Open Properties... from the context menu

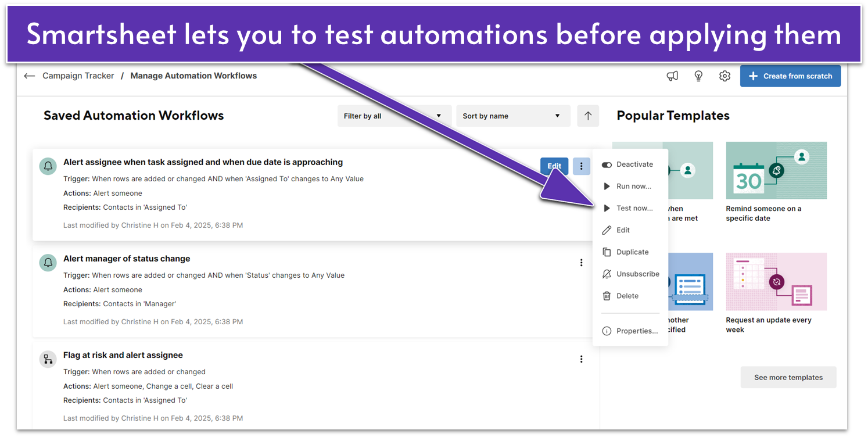point(630,331)
